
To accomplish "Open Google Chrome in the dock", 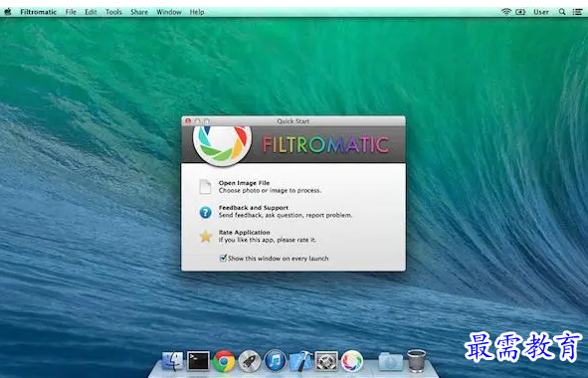I will point(224,361).
